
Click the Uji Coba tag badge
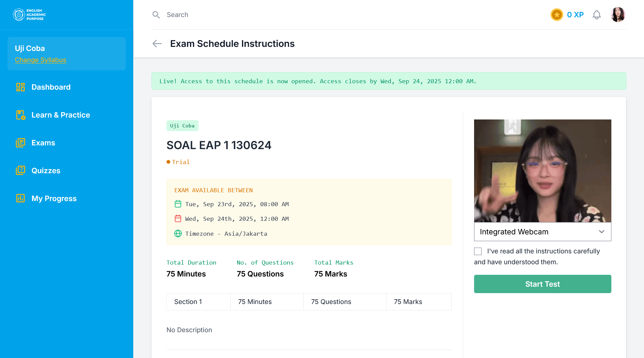pos(182,126)
